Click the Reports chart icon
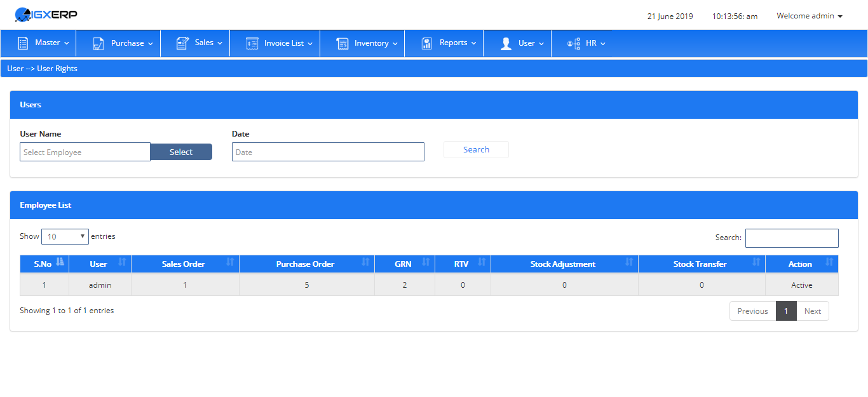Screen dimensions: 868x397 pyautogui.click(x=427, y=43)
